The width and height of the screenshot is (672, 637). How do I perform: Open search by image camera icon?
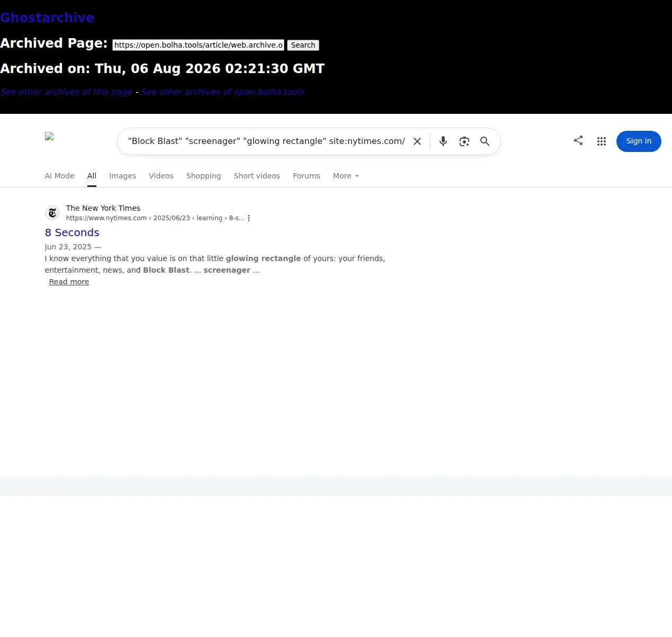tap(464, 141)
